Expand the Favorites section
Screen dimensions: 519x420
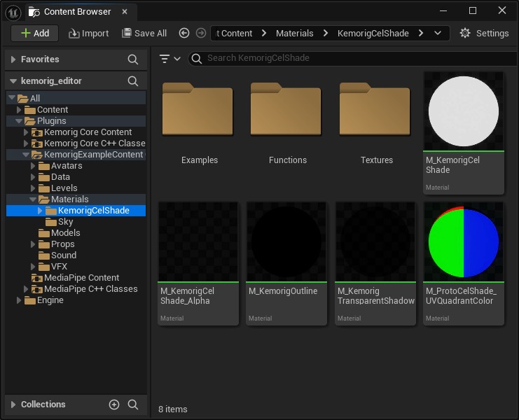(x=13, y=59)
